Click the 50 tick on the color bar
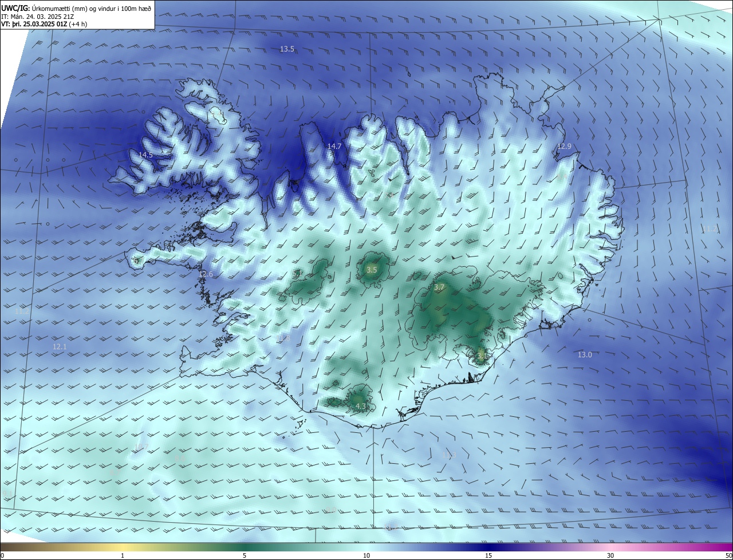This screenshot has height=560, width=733. [x=728, y=555]
